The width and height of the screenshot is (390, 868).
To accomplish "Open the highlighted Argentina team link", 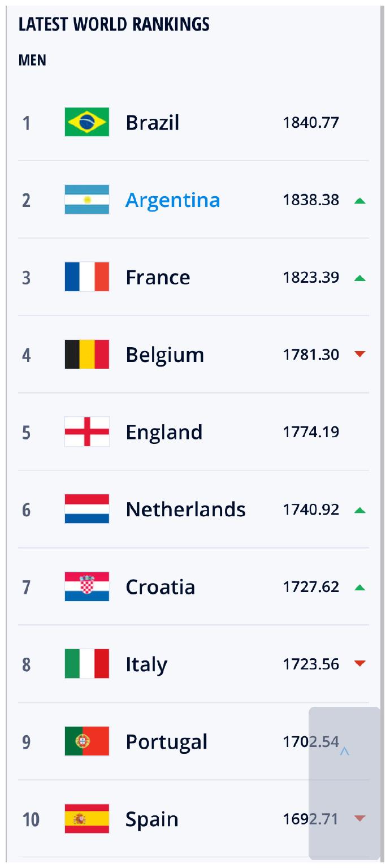I will [x=173, y=200].
